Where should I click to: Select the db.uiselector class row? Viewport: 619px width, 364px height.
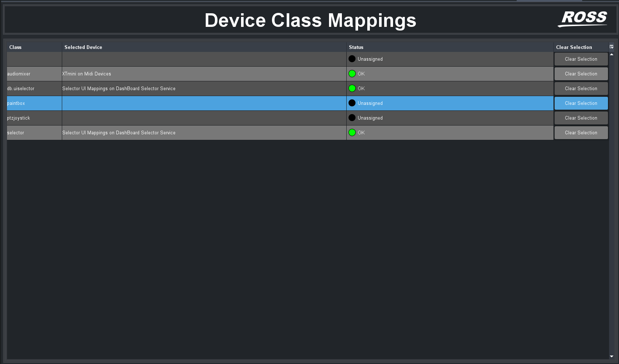(21, 89)
